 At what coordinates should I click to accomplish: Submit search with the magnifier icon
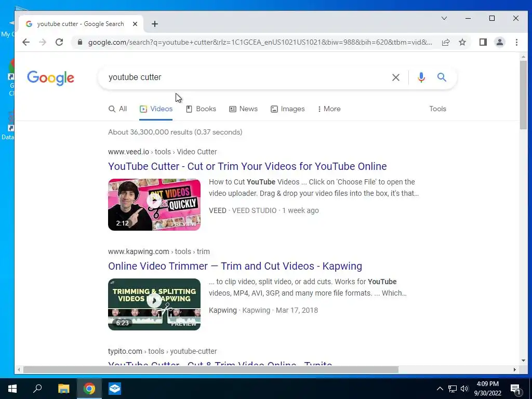coord(442,77)
